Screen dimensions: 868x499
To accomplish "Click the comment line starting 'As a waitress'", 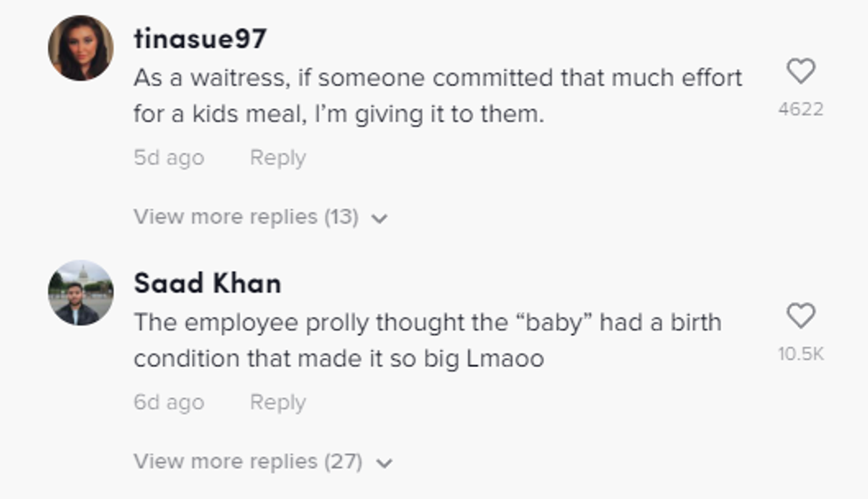I will pos(438,78).
